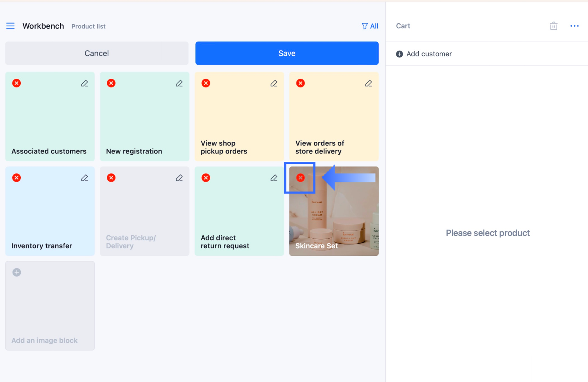Save the workbench layout
The image size is (588, 382).
click(287, 53)
